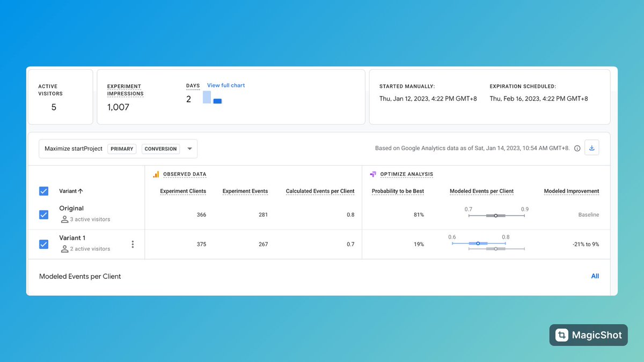Click the Modeled Events per Client section title
Screen dimensions: 644x362
pos(80,277)
